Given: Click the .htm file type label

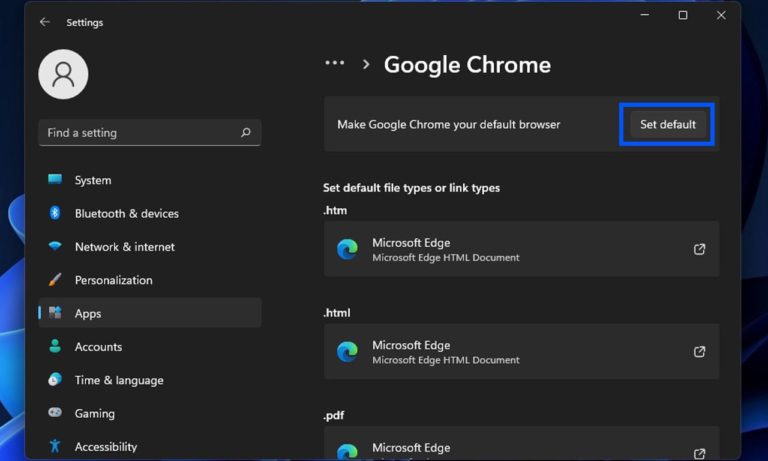Looking at the screenshot, I should tap(335, 210).
